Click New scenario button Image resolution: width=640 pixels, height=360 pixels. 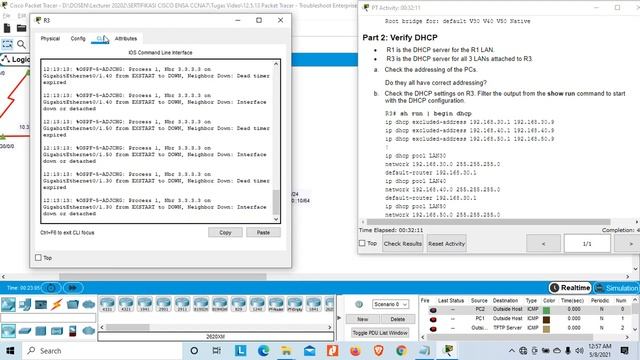[x=362, y=319]
